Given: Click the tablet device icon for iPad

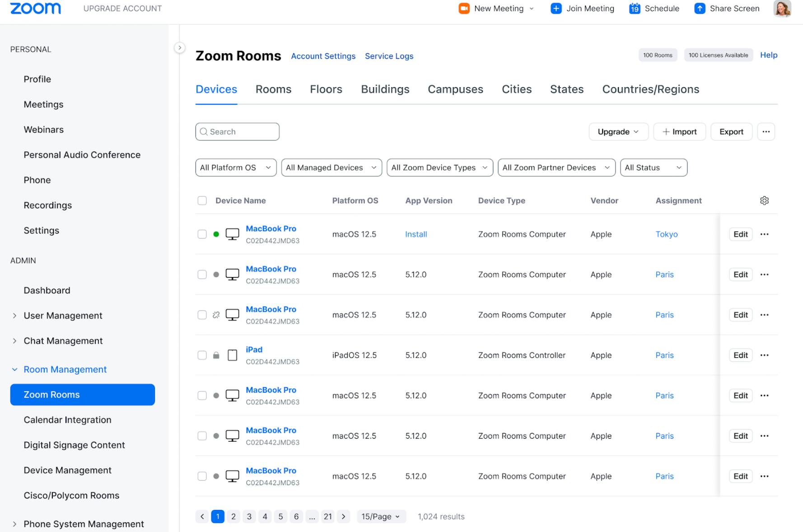Looking at the screenshot, I should click(232, 355).
